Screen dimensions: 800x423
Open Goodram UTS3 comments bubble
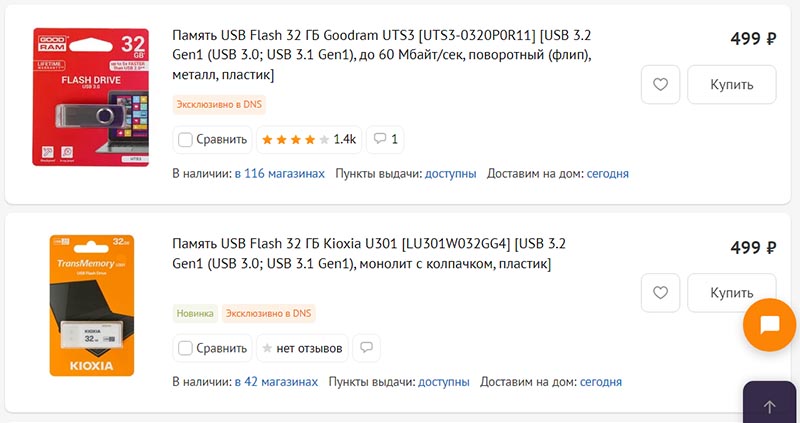pyautogui.click(x=384, y=139)
